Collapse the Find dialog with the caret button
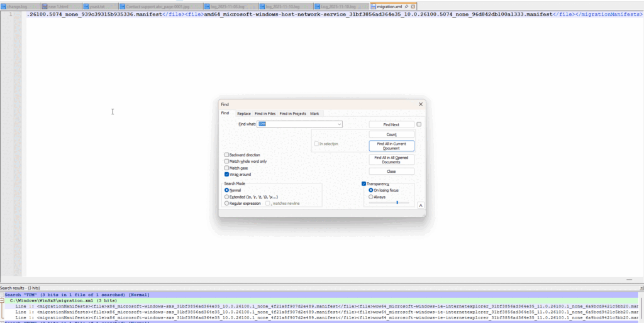Screen dimensions: 644x323 [x=420, y=205]
